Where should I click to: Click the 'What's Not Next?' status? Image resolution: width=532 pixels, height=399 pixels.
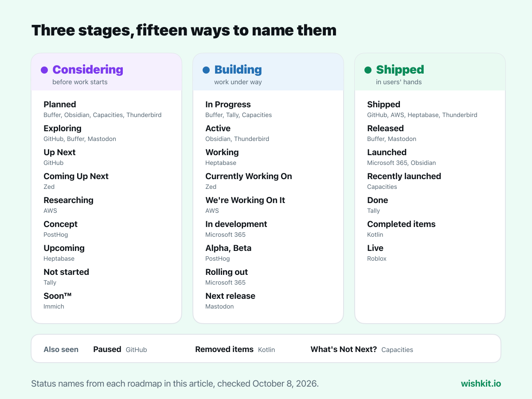[344, 349]
